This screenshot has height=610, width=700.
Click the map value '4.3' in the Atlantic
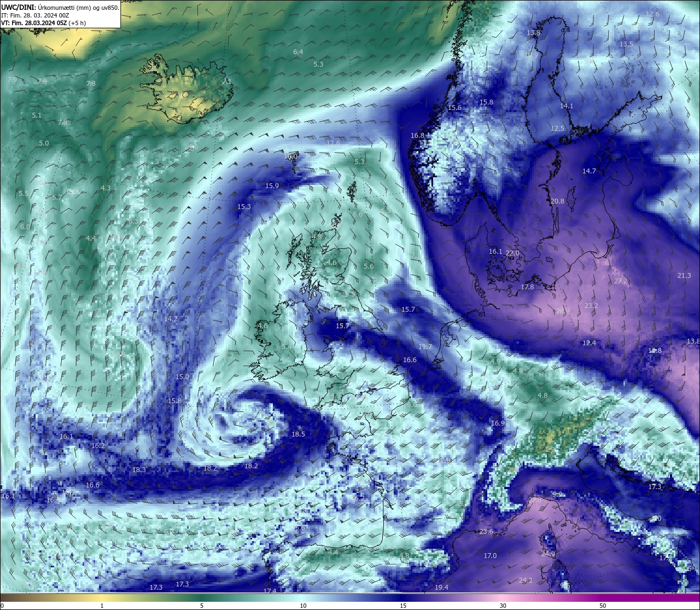(106, 188)
